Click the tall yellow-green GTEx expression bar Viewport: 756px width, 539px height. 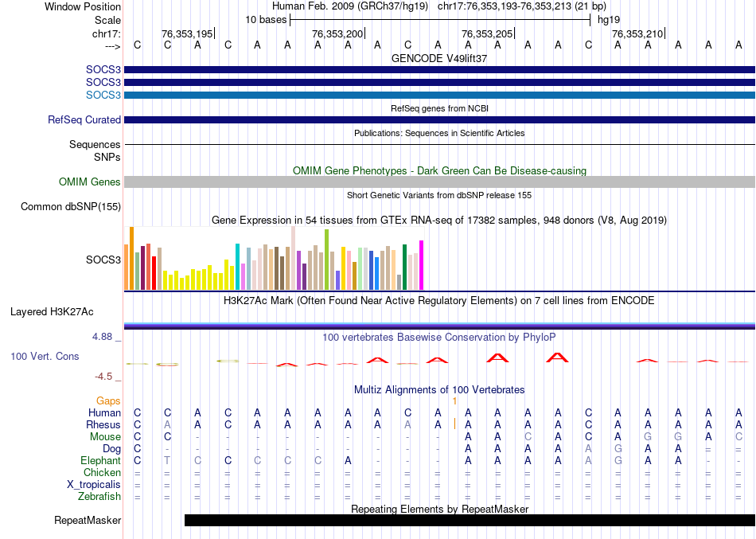tap(326, 260)
